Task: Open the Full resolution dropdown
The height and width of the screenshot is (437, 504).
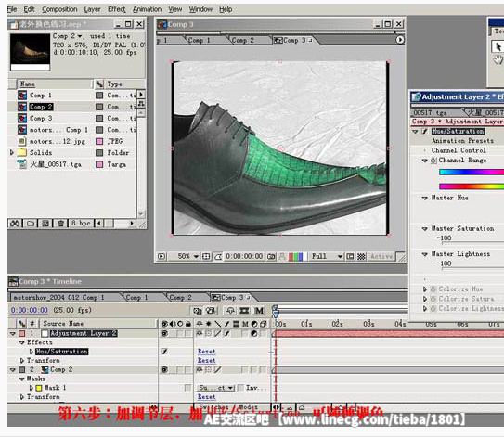Action: click(327, 256)
